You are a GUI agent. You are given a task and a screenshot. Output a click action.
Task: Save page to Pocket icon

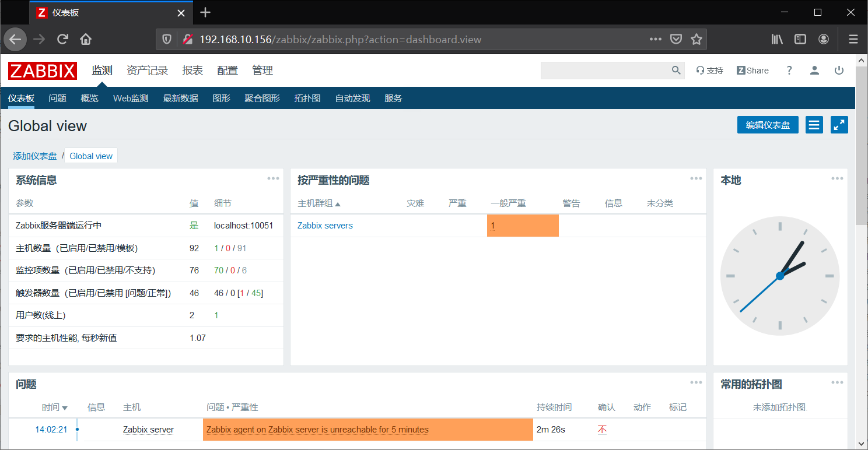point(676,40)
